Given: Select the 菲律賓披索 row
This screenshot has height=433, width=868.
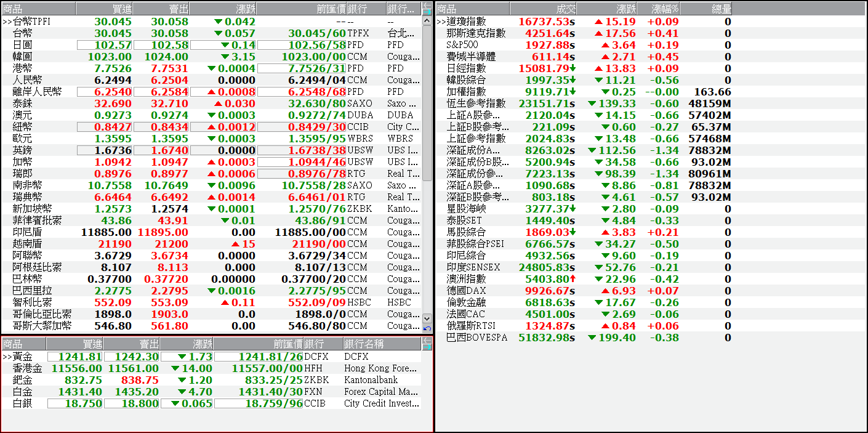Looking at the screenshot, I should click(212, 221).
